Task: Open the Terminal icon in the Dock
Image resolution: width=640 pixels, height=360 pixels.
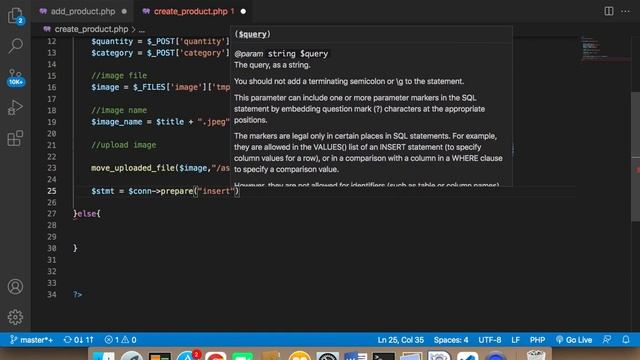Action: tap(384, 356)
